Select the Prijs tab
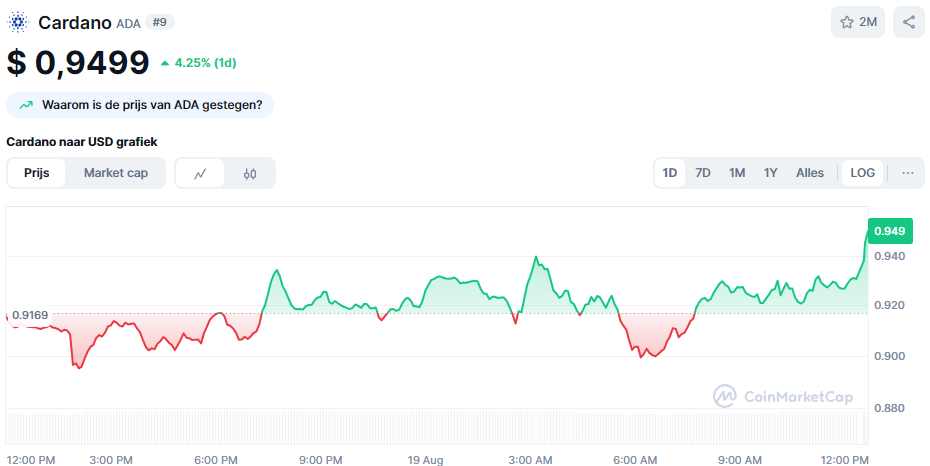The width and height of the screenshot is (930, 466). (37, 173)
